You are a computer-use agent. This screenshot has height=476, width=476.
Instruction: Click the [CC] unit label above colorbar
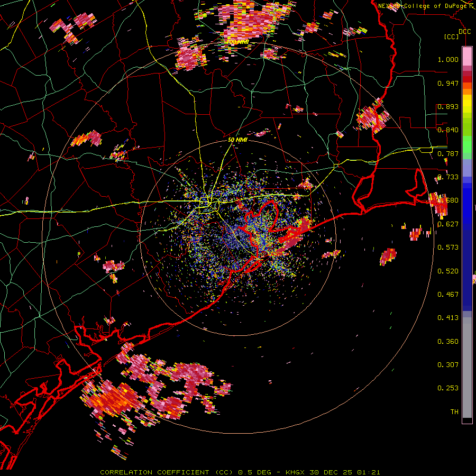coord(451,37)
